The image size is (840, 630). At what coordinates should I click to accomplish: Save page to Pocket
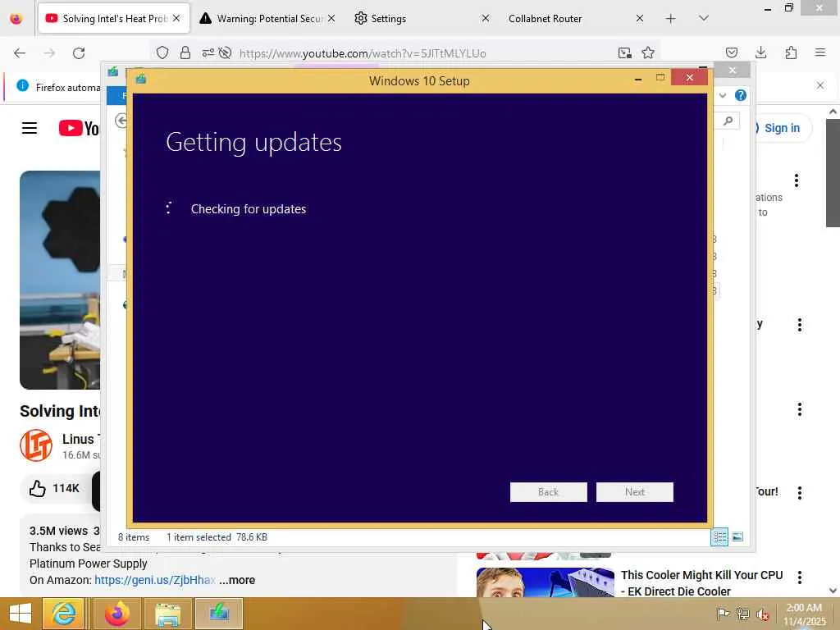(731, 52)
